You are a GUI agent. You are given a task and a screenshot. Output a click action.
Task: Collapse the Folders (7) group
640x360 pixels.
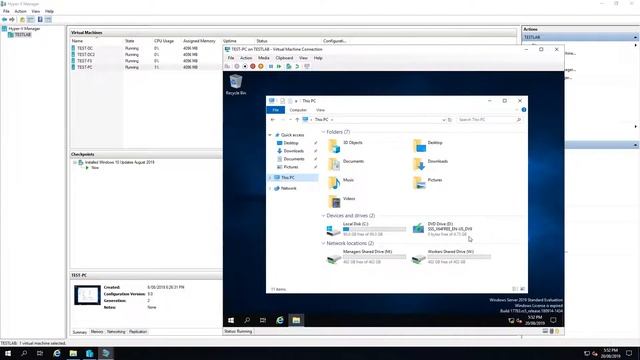pyautogui.click(x=323, y=132)
